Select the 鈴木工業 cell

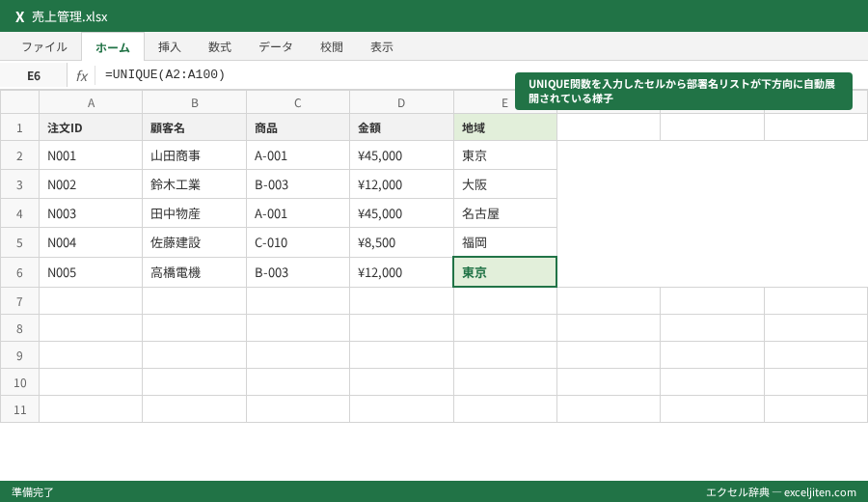click(x=194, y=184)
